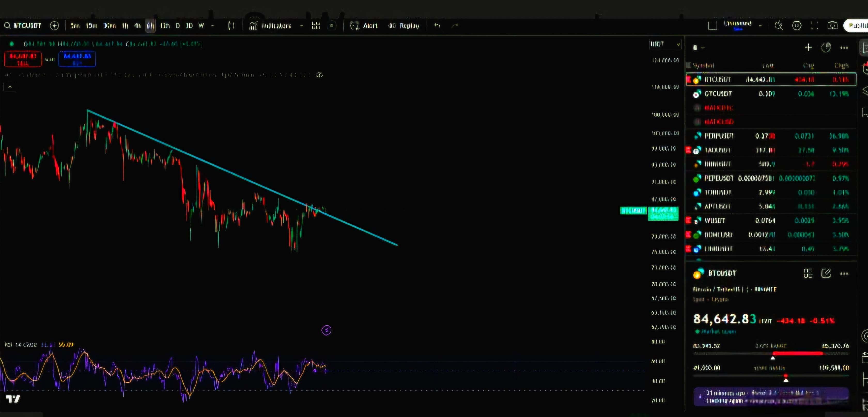The image size is (868, 417).
Task: Click the red Sell price button
Action: [x=23, y=59]
